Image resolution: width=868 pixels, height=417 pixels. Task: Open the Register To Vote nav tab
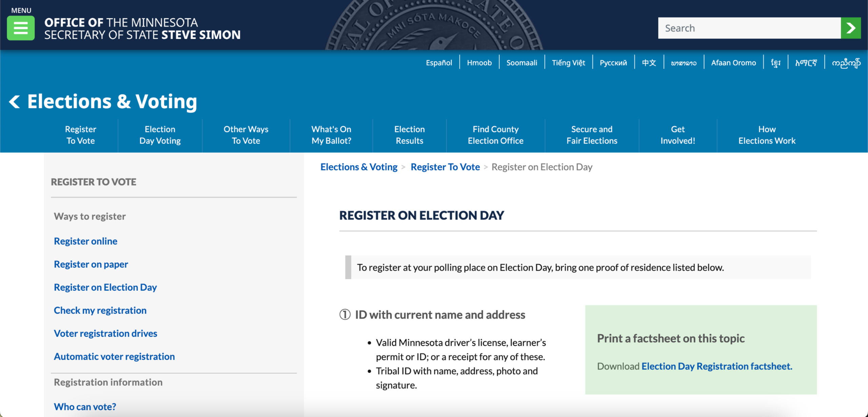pyautogui.click(x=81, y=135)
